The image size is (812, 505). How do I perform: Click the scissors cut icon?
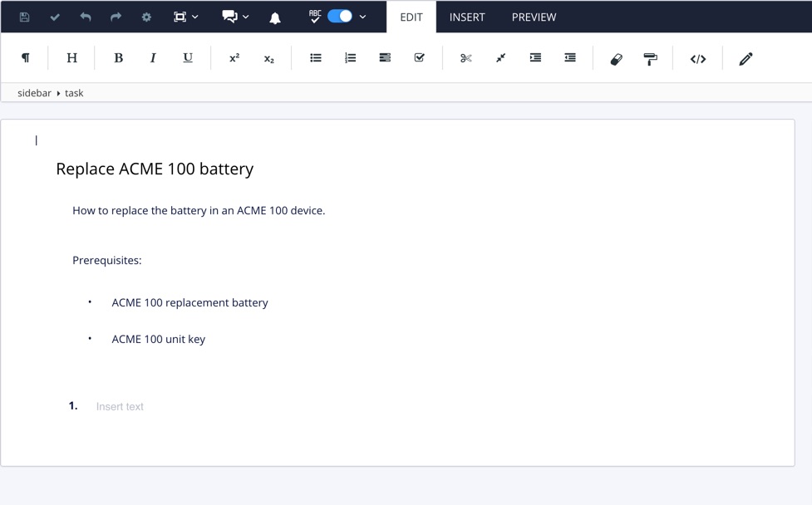coord(465,57)
